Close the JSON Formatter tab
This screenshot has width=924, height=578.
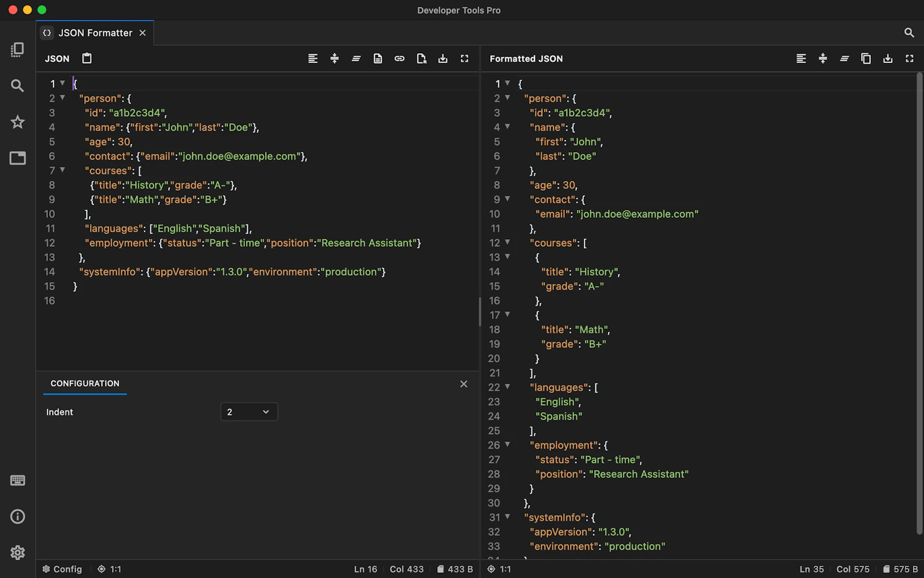point(143,33)
